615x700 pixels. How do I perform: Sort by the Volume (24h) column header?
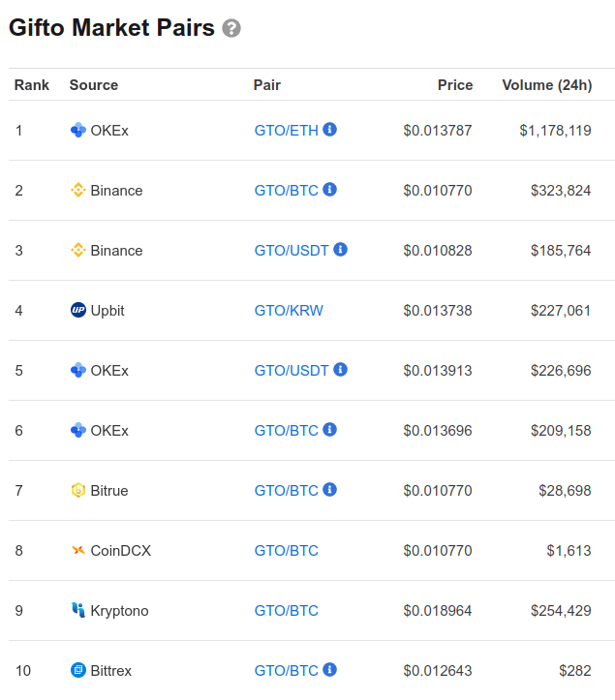(547, 85)
